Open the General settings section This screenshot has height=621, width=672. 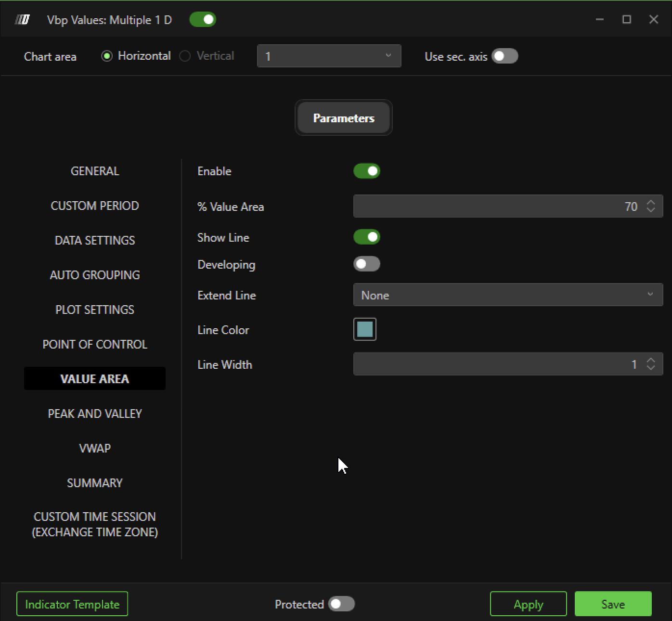pos(95,171)
